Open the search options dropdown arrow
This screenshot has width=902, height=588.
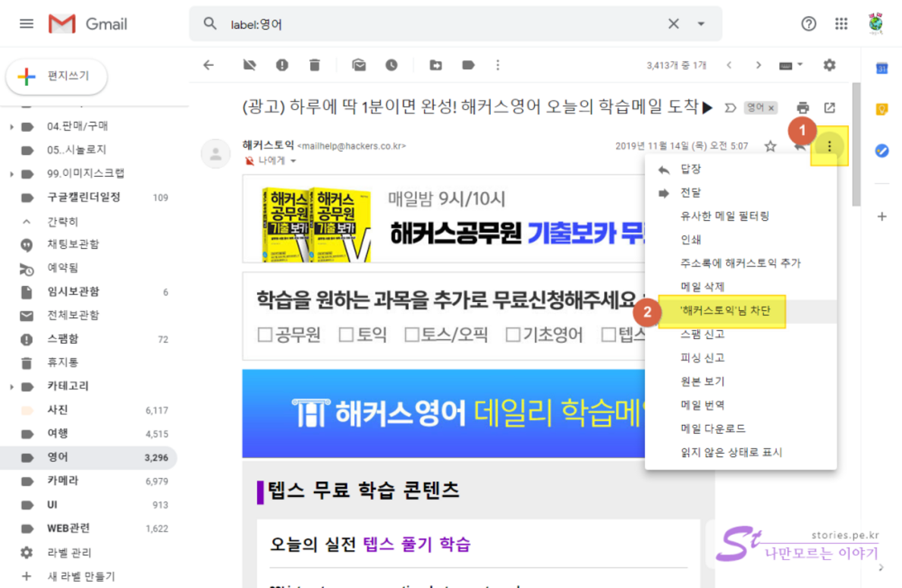[701, 24]
